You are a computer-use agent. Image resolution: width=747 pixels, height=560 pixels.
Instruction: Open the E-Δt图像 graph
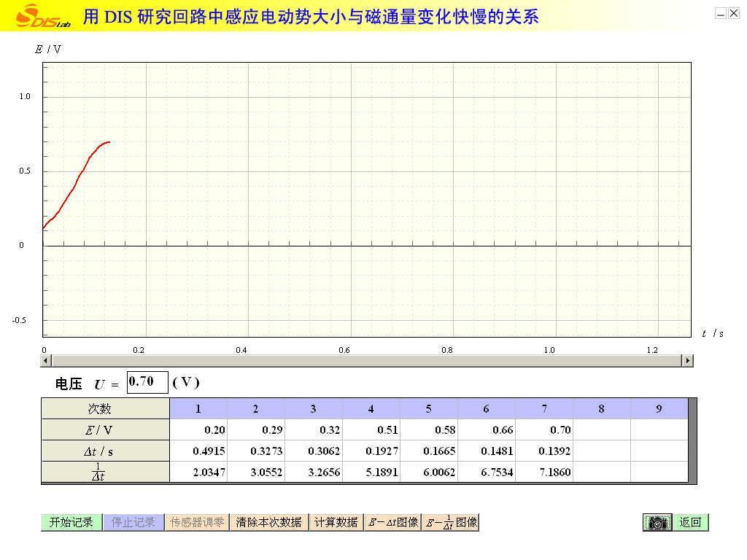point(393,522)
